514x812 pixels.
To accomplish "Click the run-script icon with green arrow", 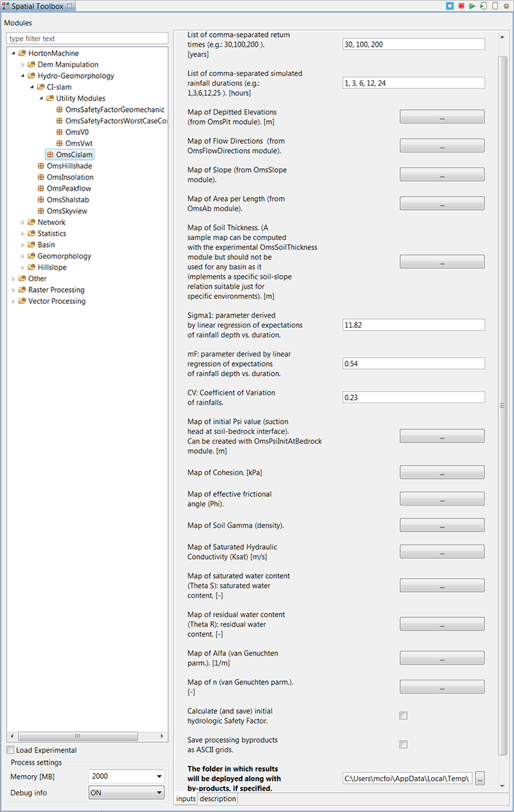I will tap(483, 6).
